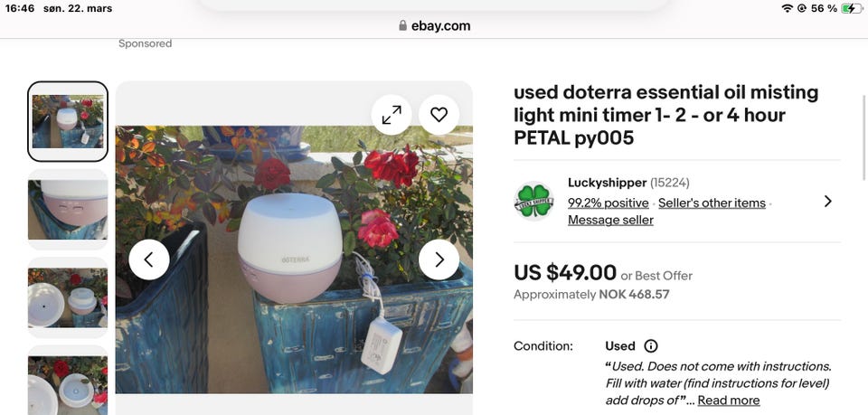Tap the Wi-Fi status icon

click(x=788, y=8)
